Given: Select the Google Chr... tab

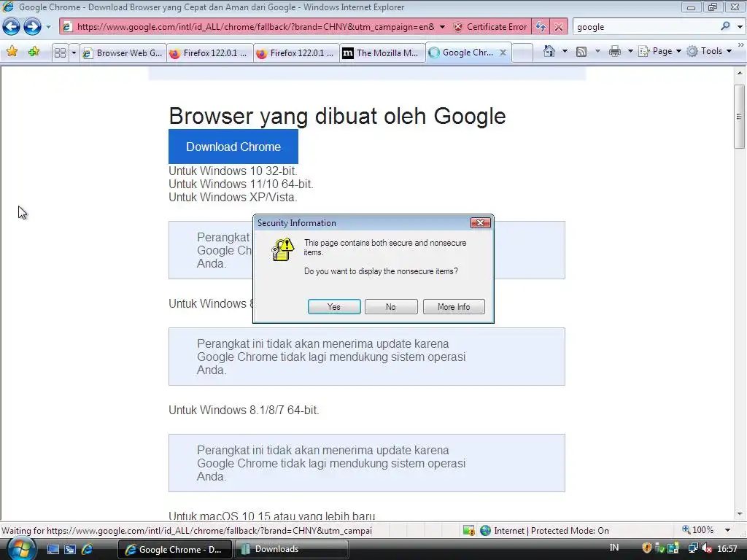Looking at the screenshot, I should tap(462, 52).
